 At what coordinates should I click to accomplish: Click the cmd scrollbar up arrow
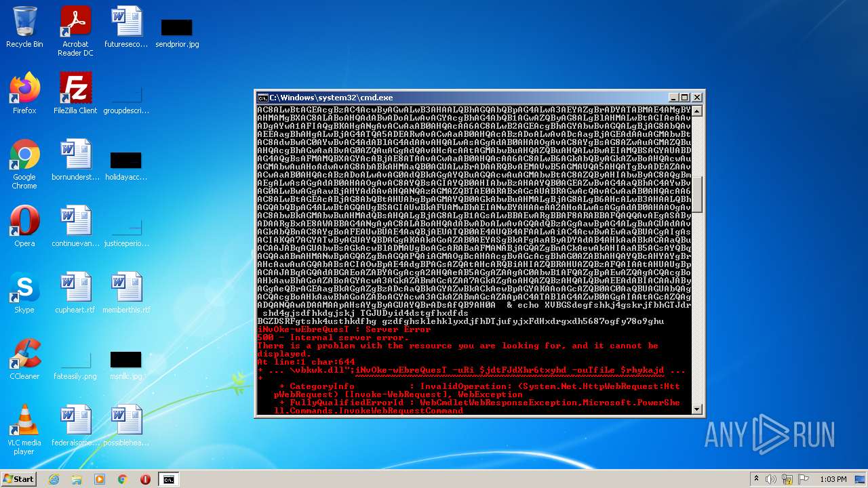click(x=697, y=110)
